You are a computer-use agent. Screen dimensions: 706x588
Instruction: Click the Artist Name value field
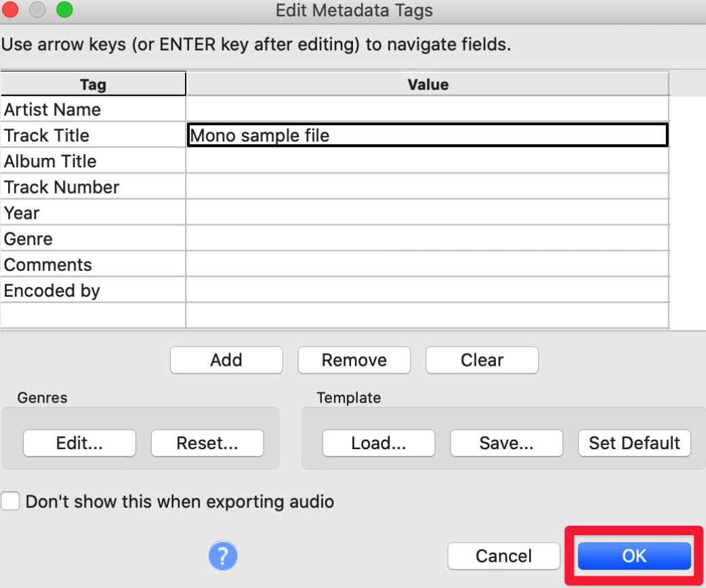click(x=427, y=109)
